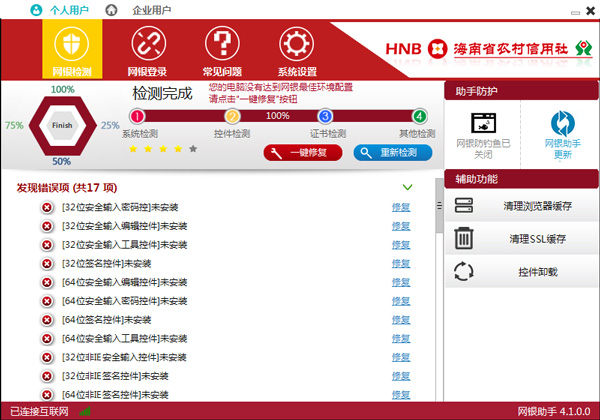The width and height of the screenshot is (600, 420).
Task: Click 修复 link for [64位安全输入编辑控件]未安装
Action: click(x=401, y=282)
